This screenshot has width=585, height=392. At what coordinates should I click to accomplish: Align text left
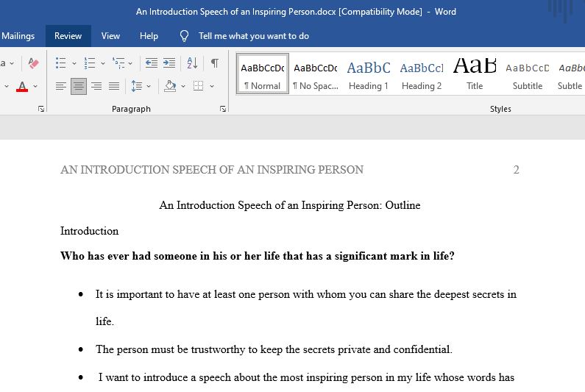tap(61, 87)
